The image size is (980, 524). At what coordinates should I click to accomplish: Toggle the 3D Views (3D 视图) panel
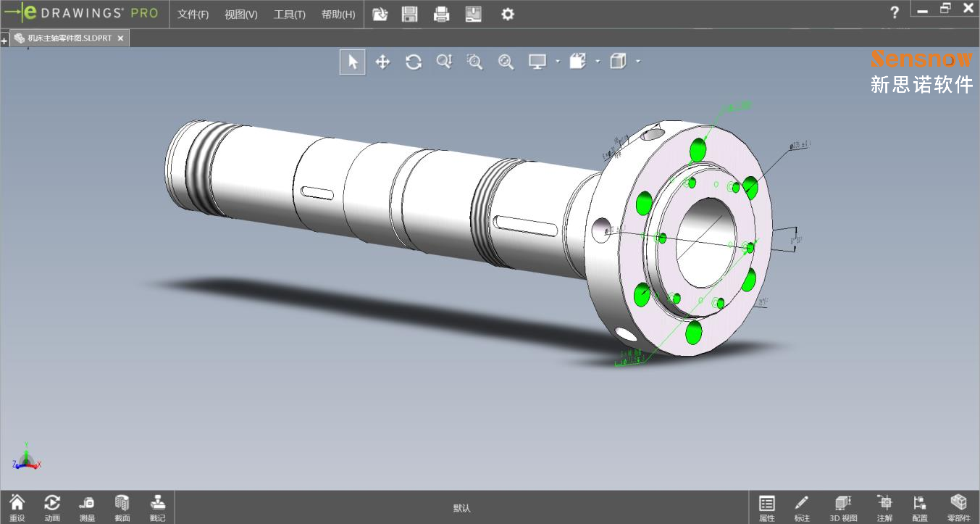[843, 507]
